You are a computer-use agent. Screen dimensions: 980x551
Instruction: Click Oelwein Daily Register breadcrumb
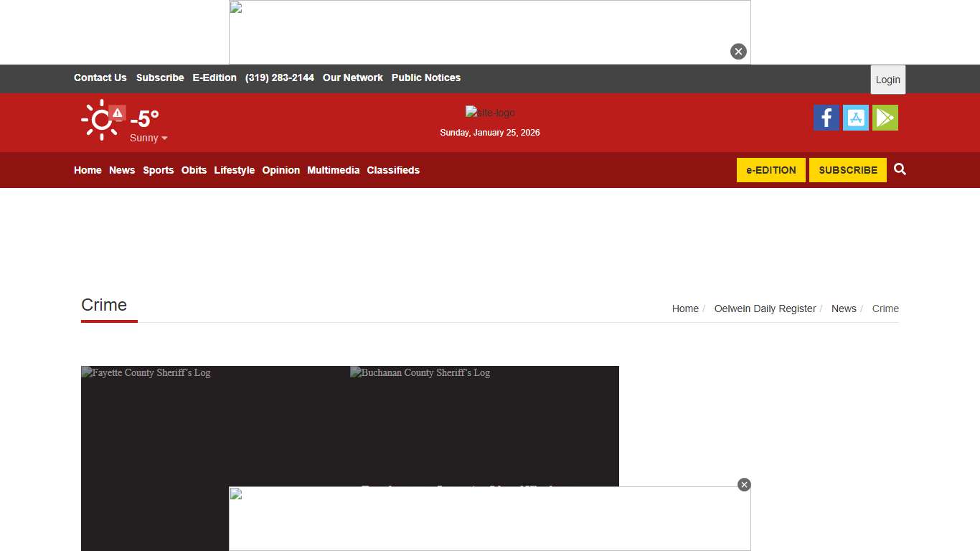[765, 309]
